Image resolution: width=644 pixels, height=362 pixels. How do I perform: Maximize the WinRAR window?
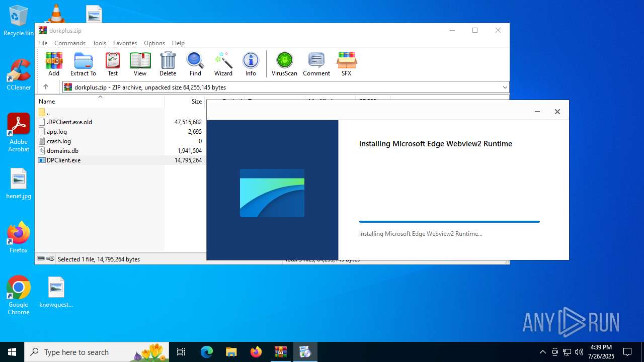click(474, 30)
